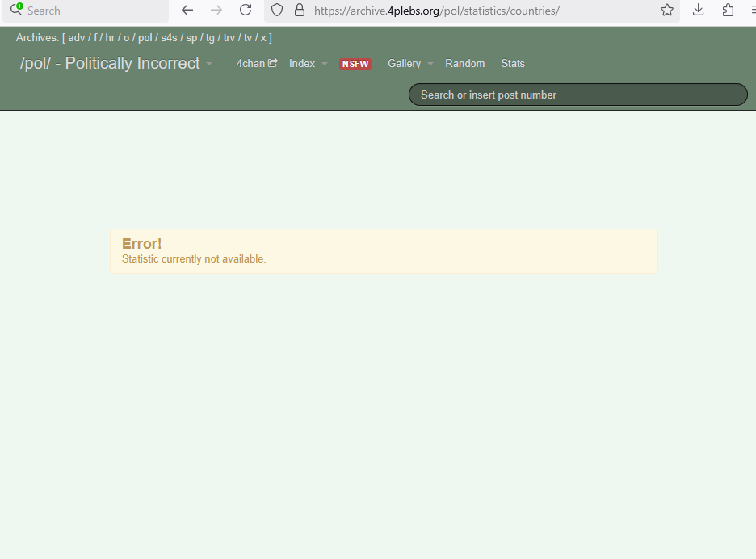
Task: Open the x archive link
Action: [x=263, y=38]
